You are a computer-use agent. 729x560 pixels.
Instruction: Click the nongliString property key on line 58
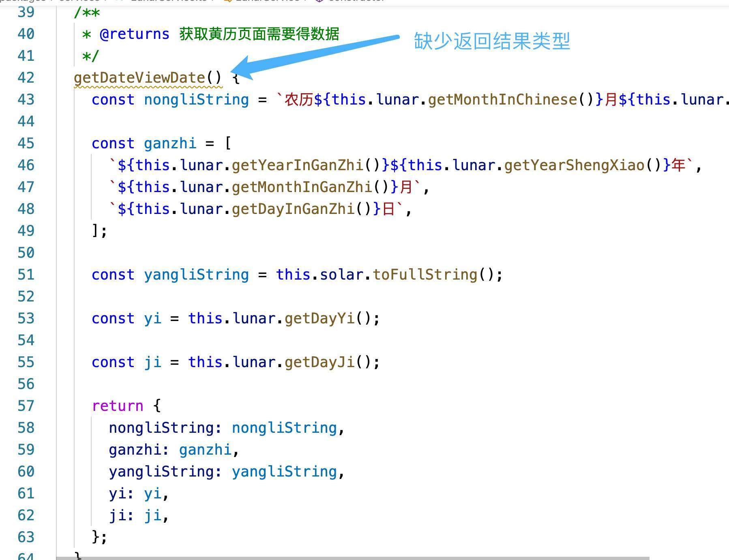click(x=161, y=427)
